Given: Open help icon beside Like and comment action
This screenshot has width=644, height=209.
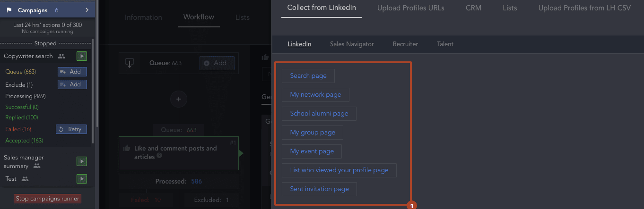Looking at the screenshot, I should pyautogui.click(x=160, y=156).
